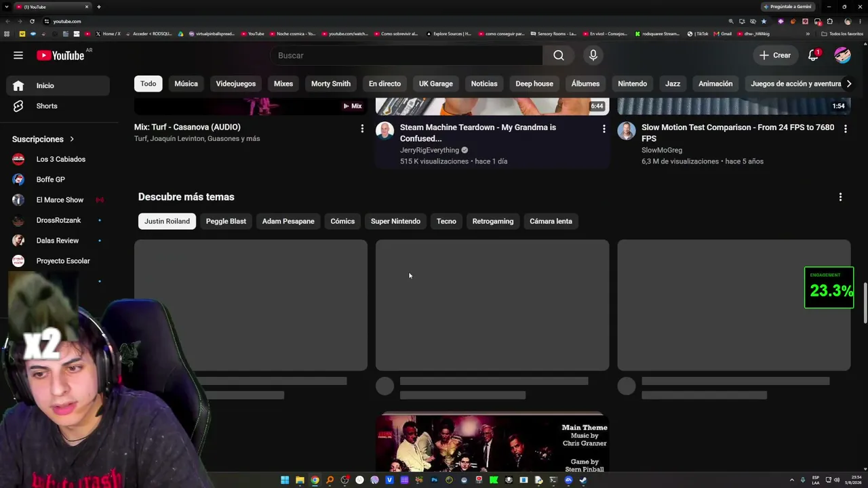Go to Inicio in the sidebar

click(x=58, y=86)
